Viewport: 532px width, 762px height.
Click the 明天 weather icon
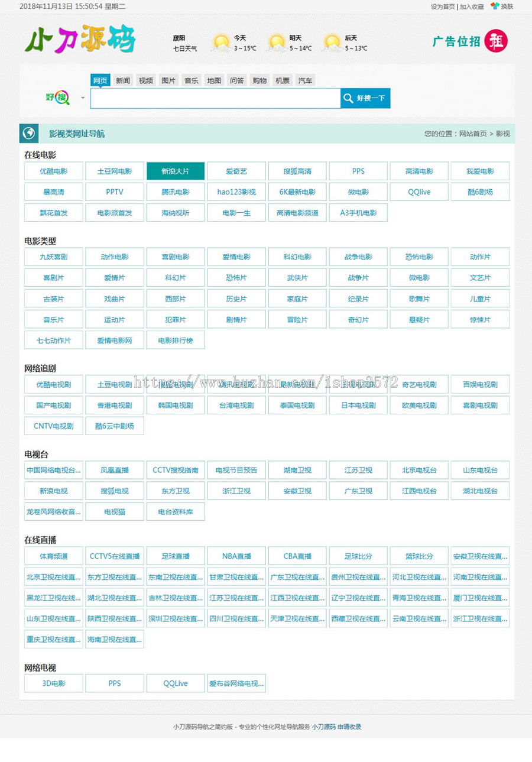(276, 43)
